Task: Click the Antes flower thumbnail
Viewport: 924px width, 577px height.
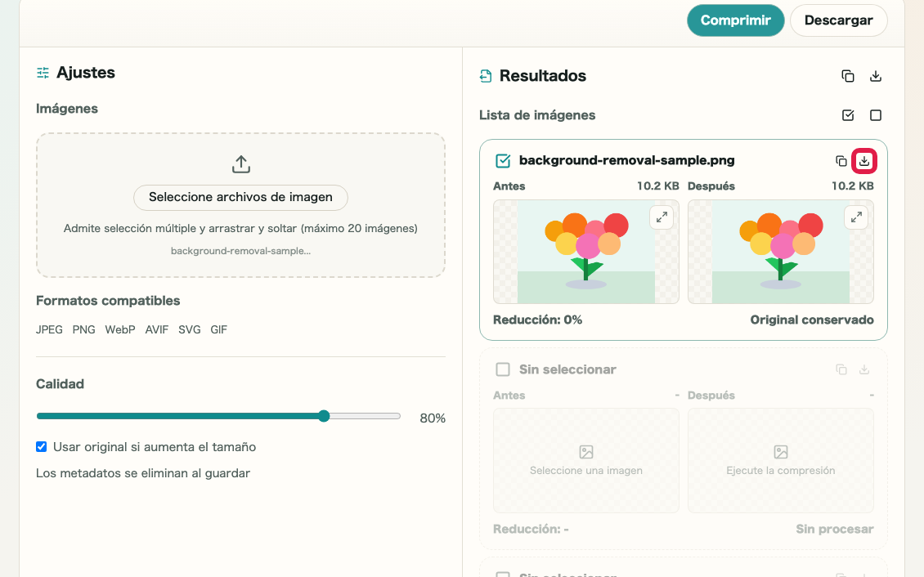Action: coord(585,252)
